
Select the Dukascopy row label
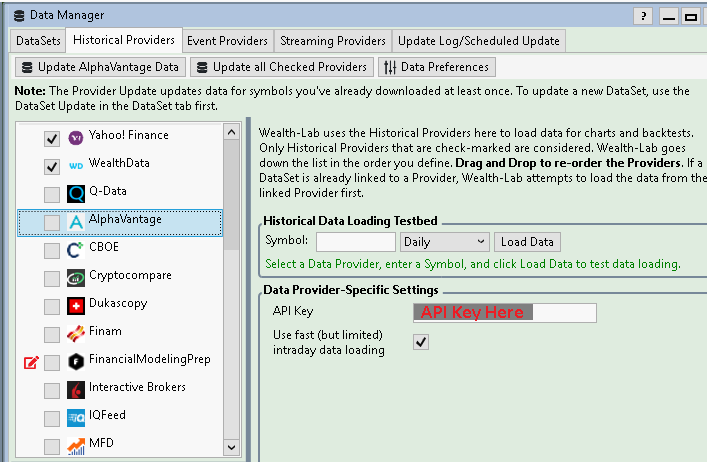(118, 303)
